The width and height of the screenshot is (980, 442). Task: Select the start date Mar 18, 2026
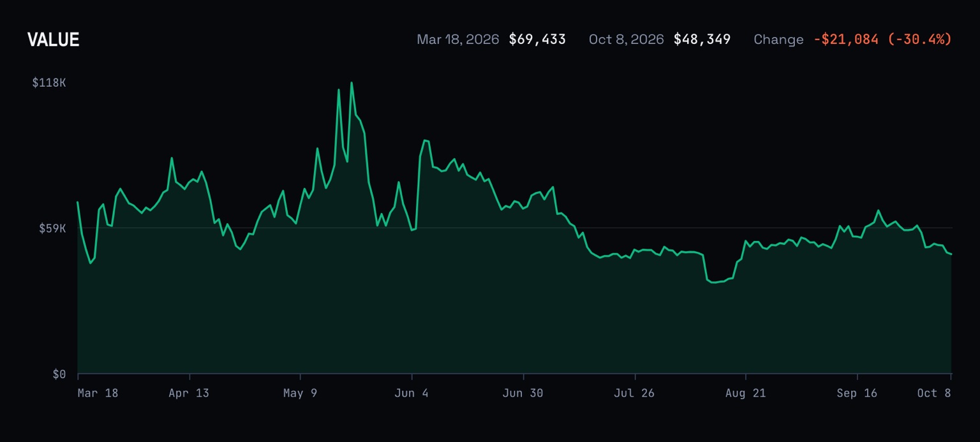[x=457, y=40]
